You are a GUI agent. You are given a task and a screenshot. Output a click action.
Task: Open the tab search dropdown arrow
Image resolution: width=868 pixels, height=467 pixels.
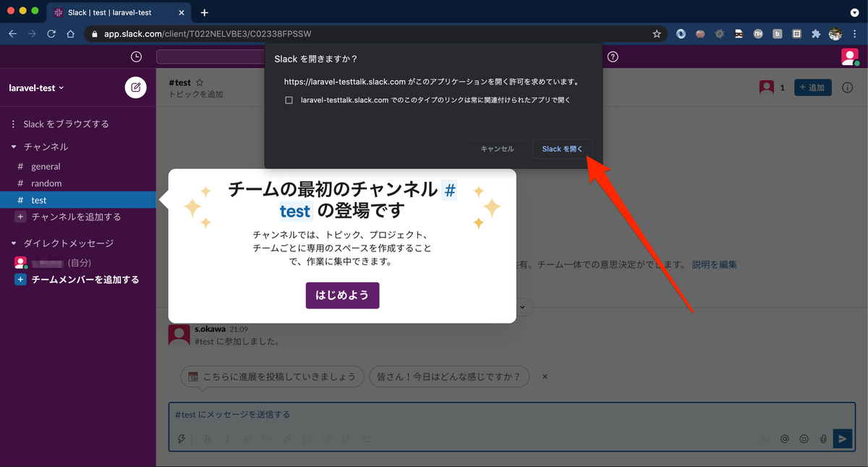(x=854, y=12)
